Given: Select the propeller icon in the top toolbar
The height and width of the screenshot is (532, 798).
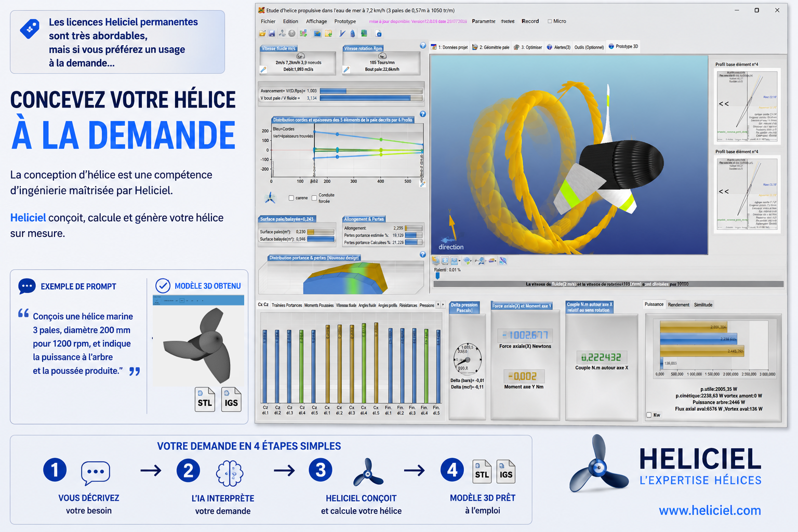Looking at the screenshot, I should click(282, 34).
